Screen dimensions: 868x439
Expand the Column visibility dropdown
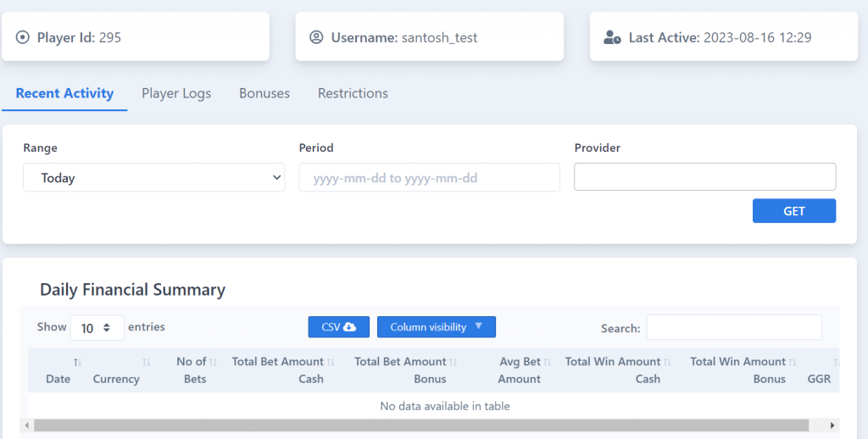point(437,327)
